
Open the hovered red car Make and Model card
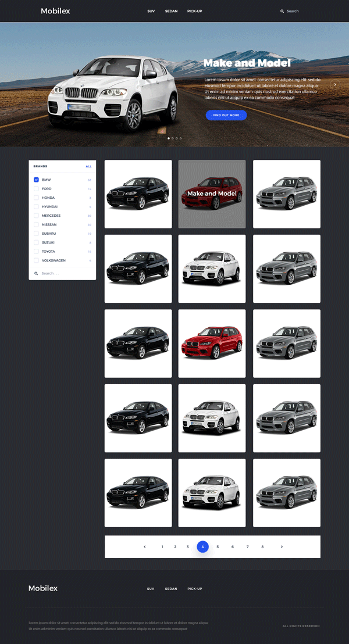[x=212, y=194]
